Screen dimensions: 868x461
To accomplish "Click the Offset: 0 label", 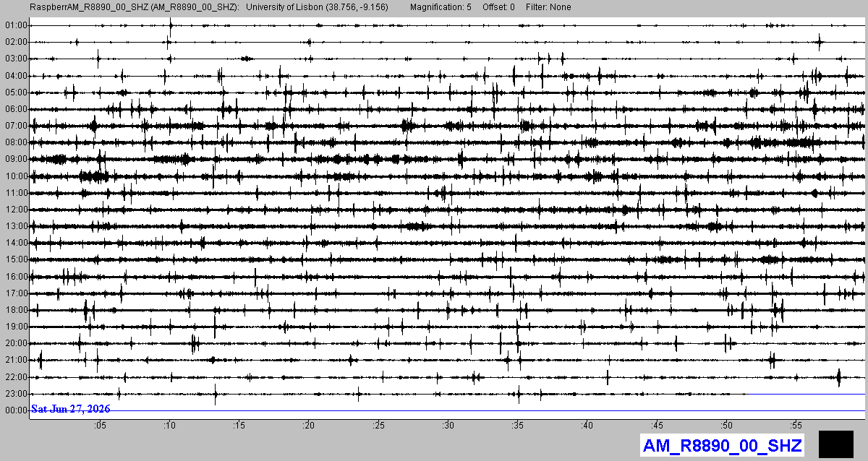I will point(498,7).
